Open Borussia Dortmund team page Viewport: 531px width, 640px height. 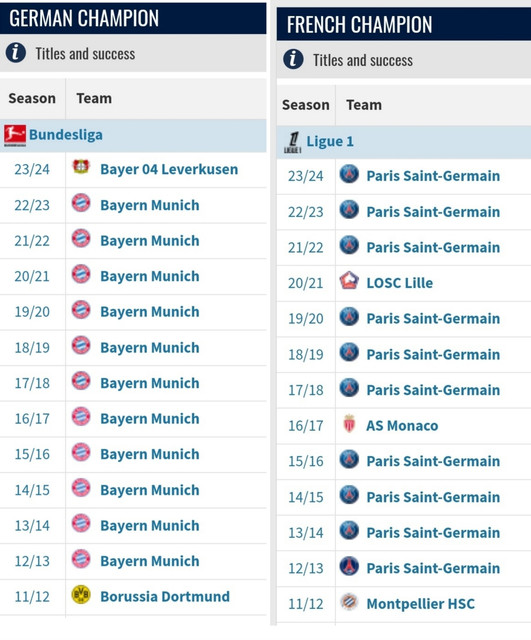[x=165, y=596]
